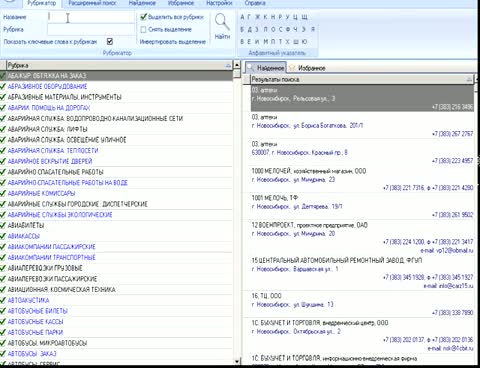
Task: Uncheck the АВИАКАССЫ rubric checkmark
Action: coord(3,236)
